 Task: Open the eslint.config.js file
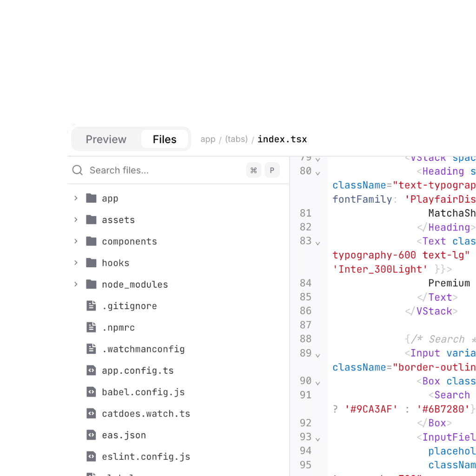point(178,456)
